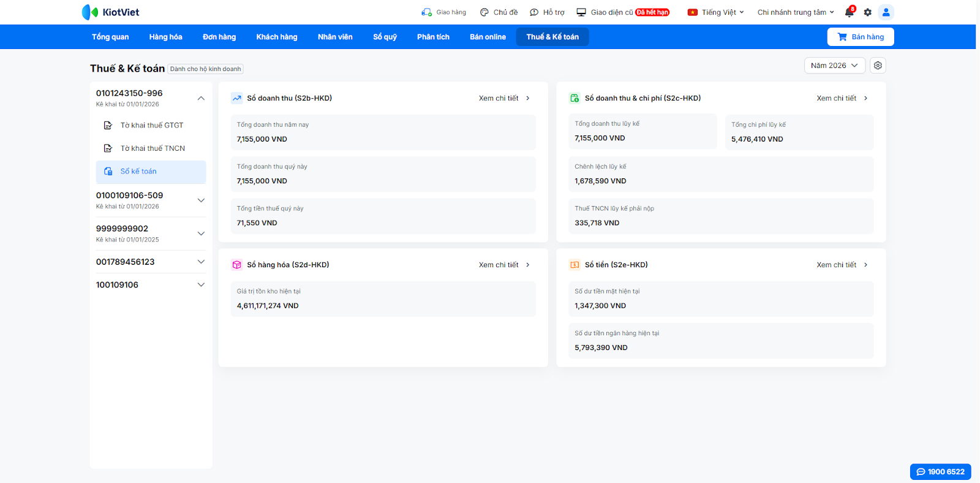Click the Sổ doanh thu chart icon
This screenshot has width=980, height=483.
click(x=237, y=98)
